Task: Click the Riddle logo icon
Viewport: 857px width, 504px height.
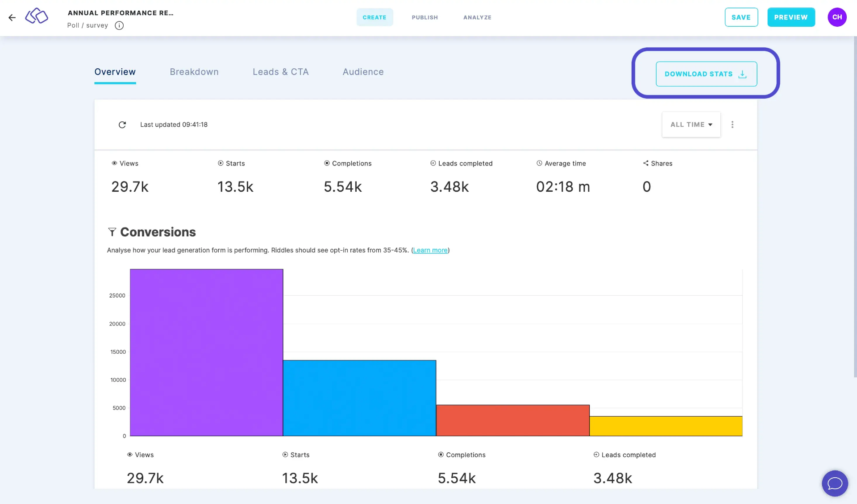Action: tap(37, 17)
